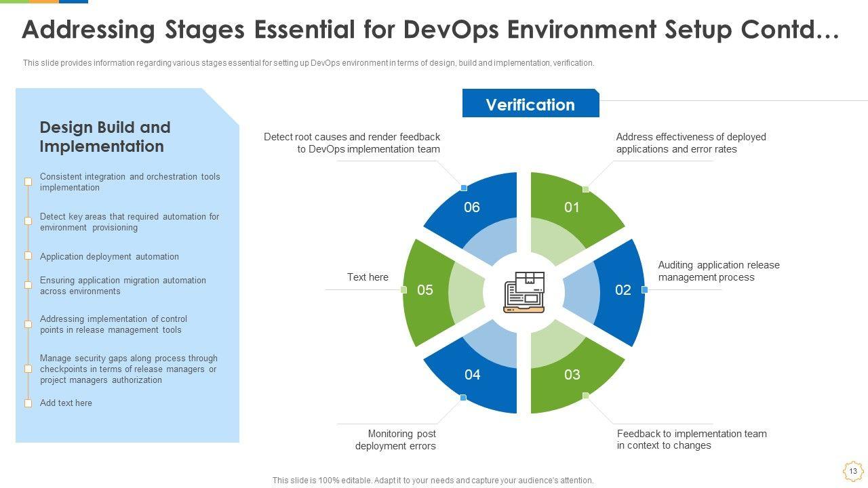Click the square marker beside 'Application deployment automation'
This screenshot has width=868, height=488.
[x=28, y=256]
